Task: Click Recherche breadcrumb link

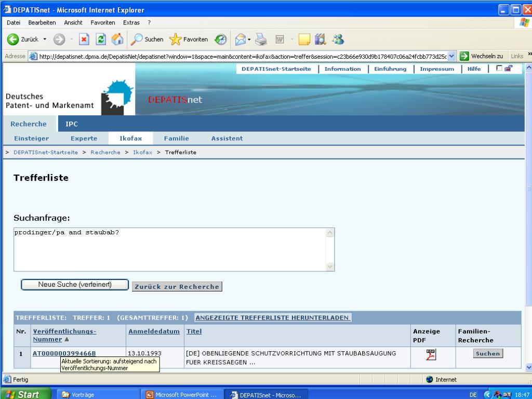Action: [105, 152]
